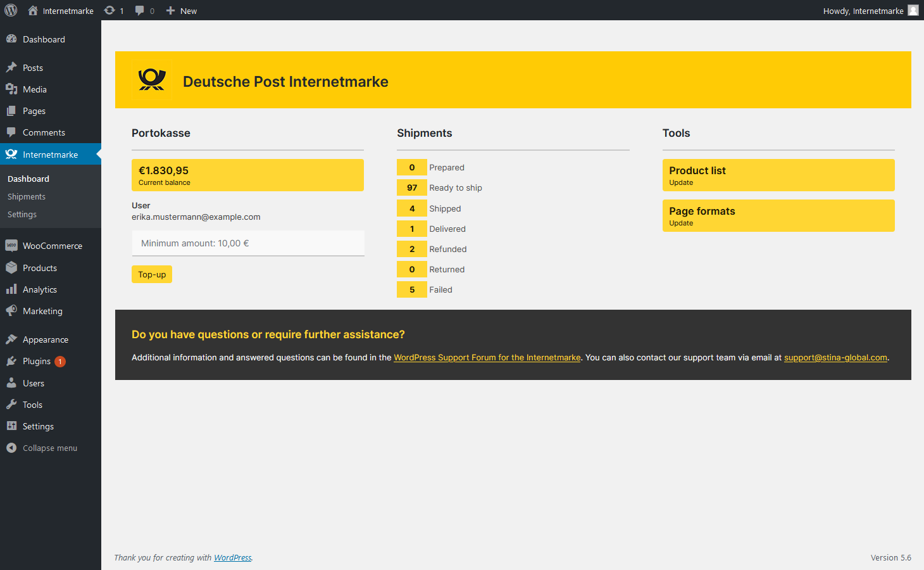Click the Marketing megaphone icon
924x570 pixels.
[x=11, y=310]
